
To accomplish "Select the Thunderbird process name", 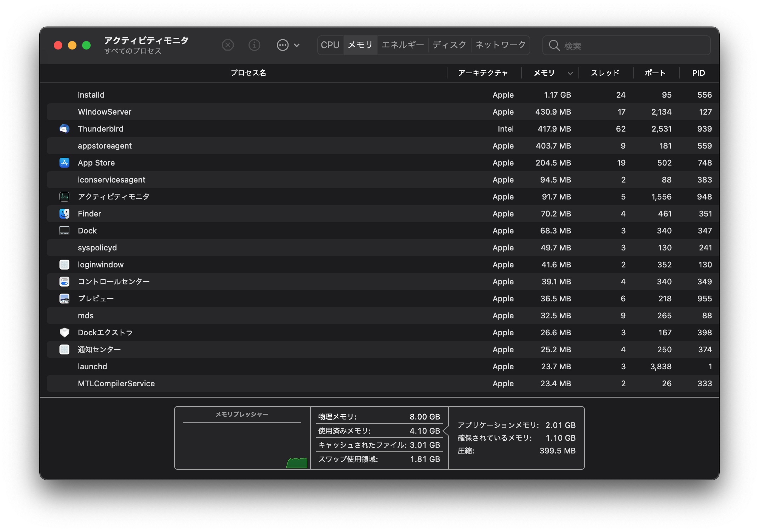I will click(101, 129).
